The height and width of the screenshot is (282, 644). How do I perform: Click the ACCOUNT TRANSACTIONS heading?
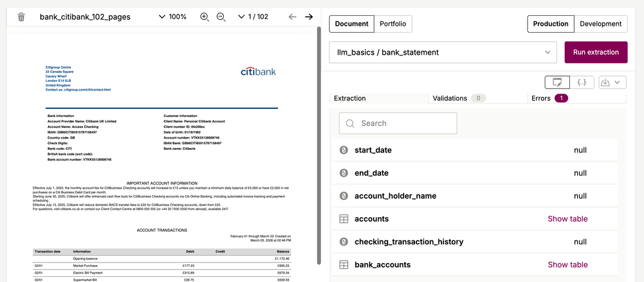coord(162,230)
